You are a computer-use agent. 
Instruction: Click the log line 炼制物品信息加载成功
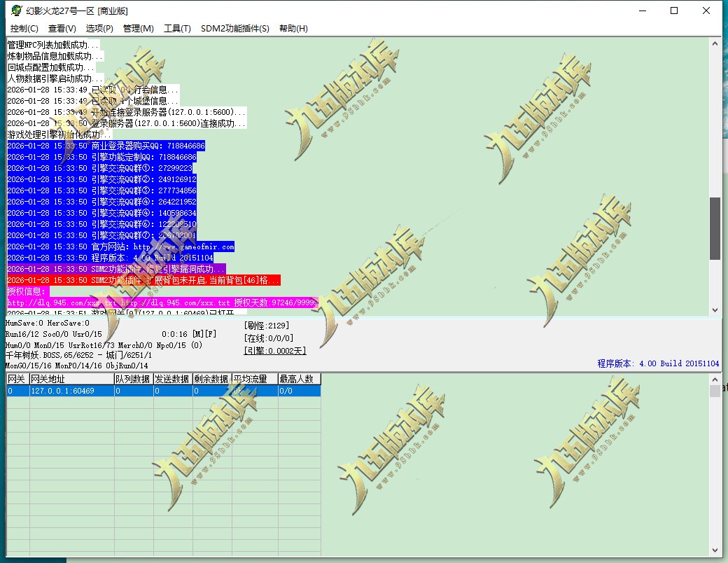click(x=55, y=56)
